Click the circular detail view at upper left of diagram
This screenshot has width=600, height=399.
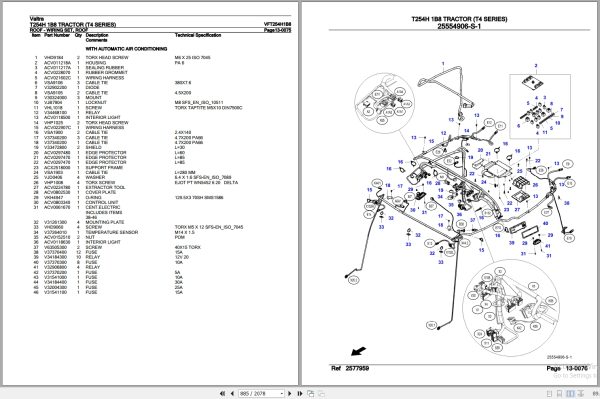tap(385, 103)
